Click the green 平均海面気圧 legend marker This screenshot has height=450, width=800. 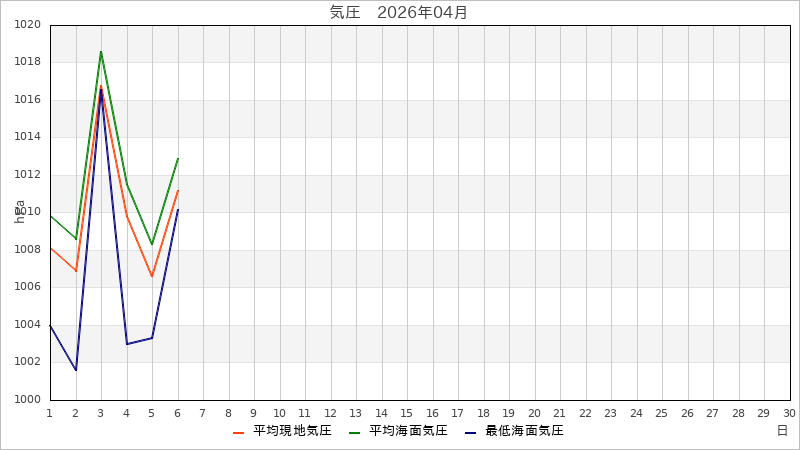tap(355, 432)
